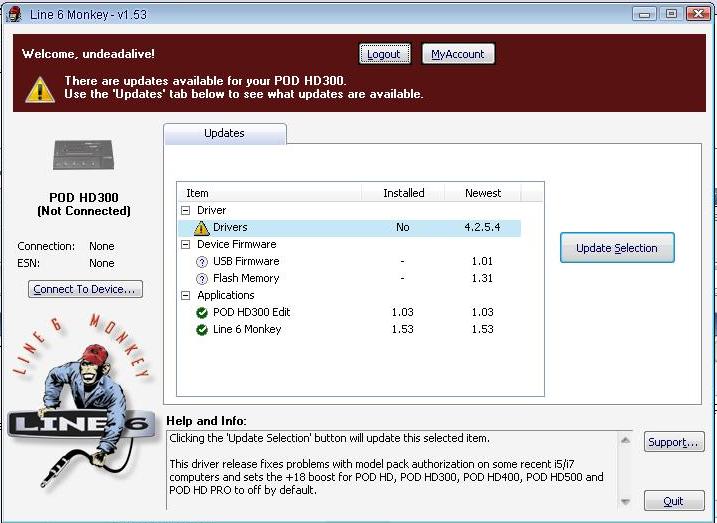Click the Installed column header
This screenshot has width=717, height=523.
click(x=403, y=193)
